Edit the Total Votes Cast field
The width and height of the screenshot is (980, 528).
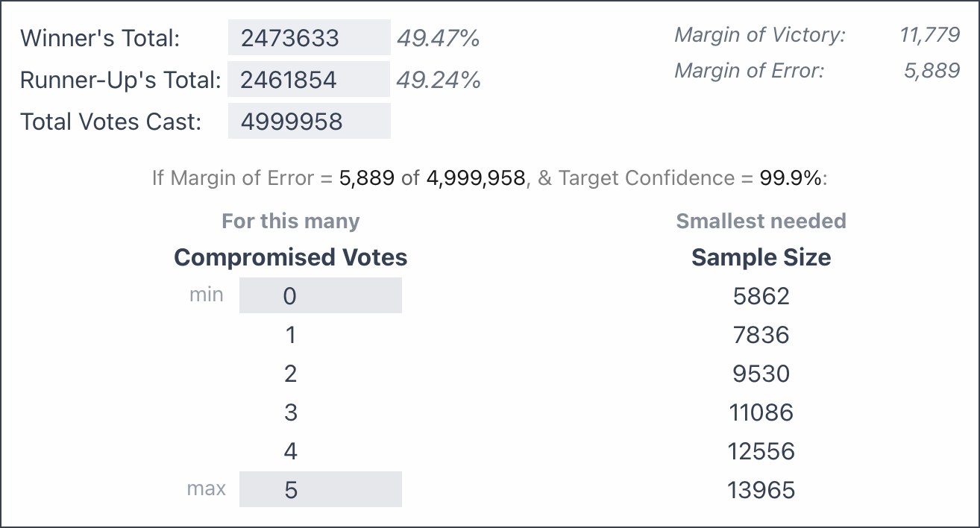click(x=309, y=122)
